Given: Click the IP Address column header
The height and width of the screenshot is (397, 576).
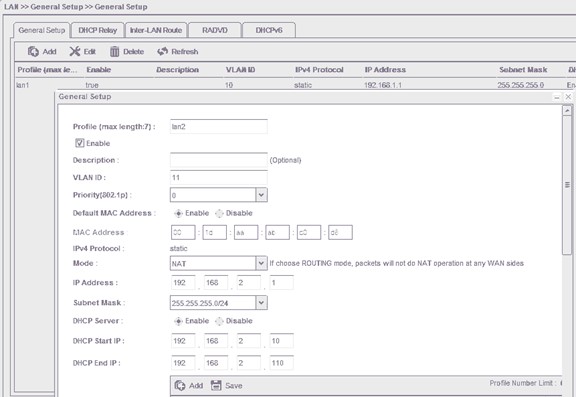Looking at the screenshot, I should click(385, 70).
